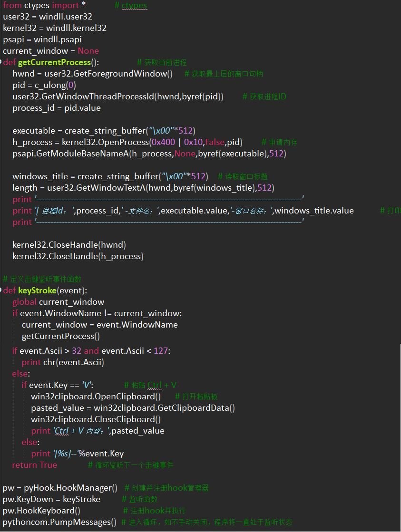Click the line "kernel32.CloseHandle(h_process)"
This screenshot has height=532, width=401.
78,256
